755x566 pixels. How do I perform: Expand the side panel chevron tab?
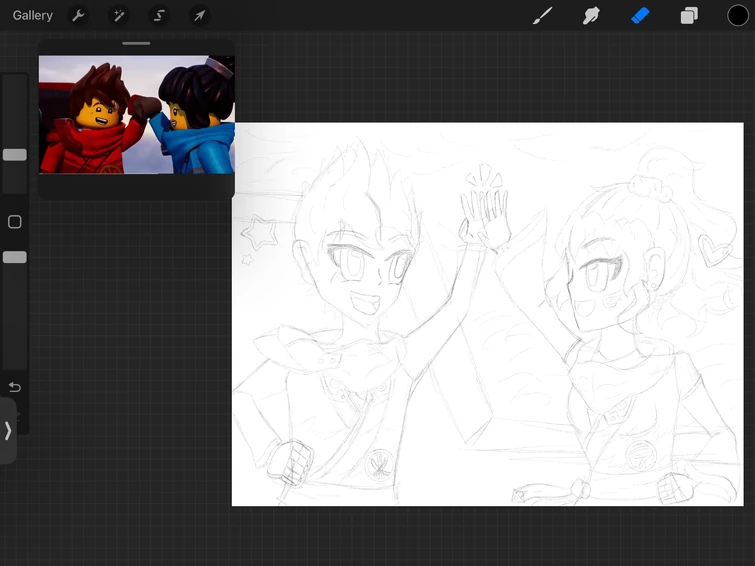[8, 431]
